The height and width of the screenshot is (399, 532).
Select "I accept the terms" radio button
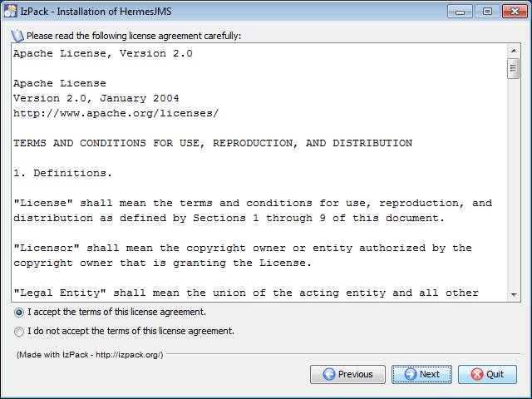(x=19, y=313)
